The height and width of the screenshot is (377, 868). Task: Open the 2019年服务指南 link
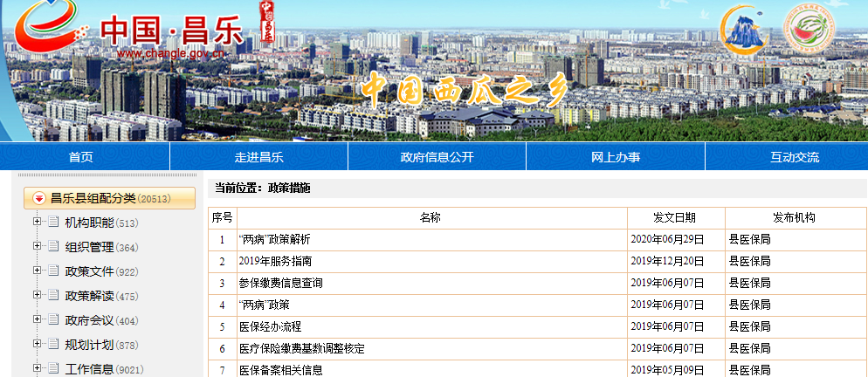[275, 261]
